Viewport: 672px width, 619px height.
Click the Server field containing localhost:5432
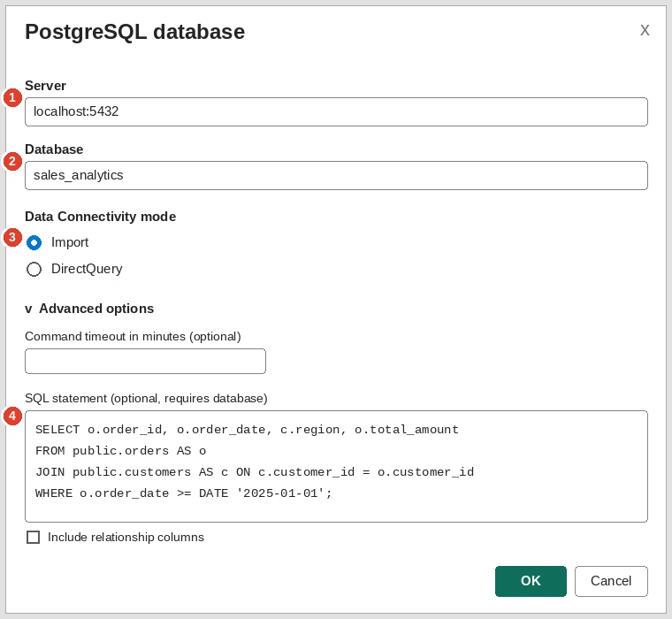336,112
